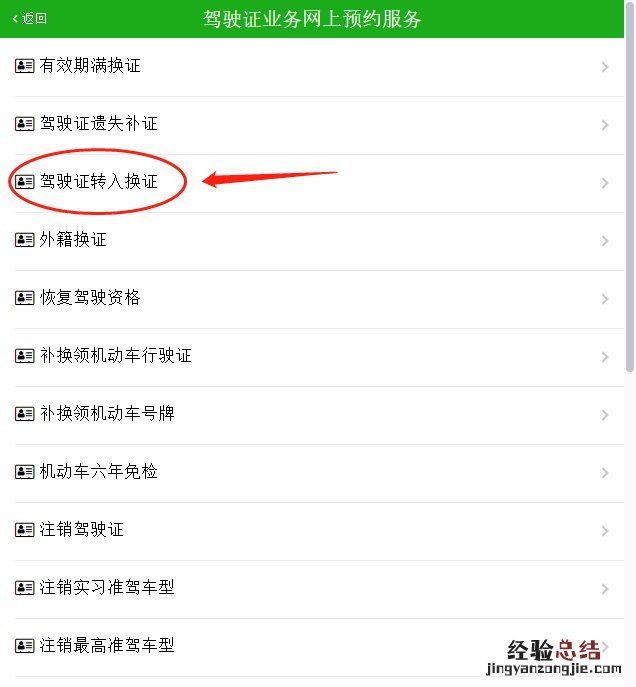Click the ID card icon beside 有效期满换证
The width and height of the screenshot is (636, 687).
pyautogui.click(x=25, y=66)
